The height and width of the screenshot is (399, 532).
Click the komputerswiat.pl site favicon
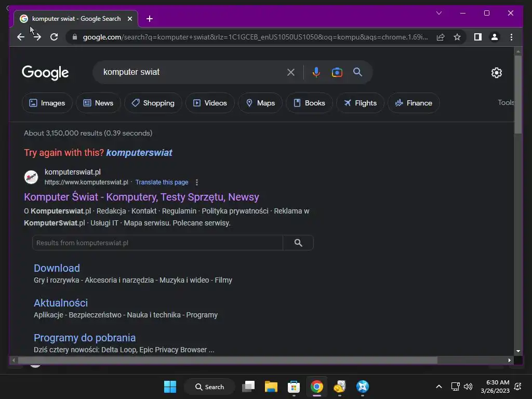[x=31, y=177]
